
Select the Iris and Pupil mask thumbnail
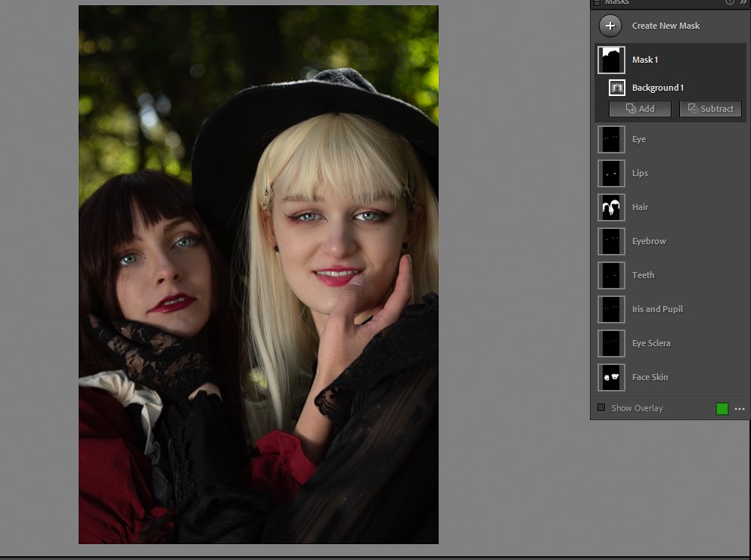tap(611, 309)
